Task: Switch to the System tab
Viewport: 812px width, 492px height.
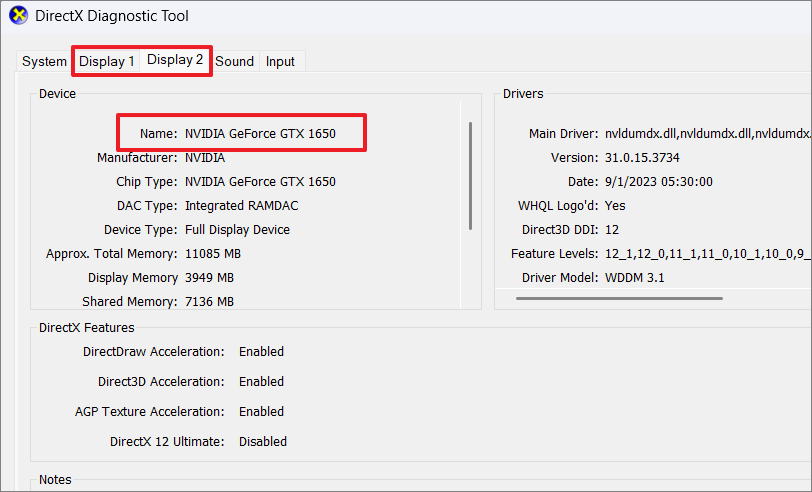Action: pos(44,61)
